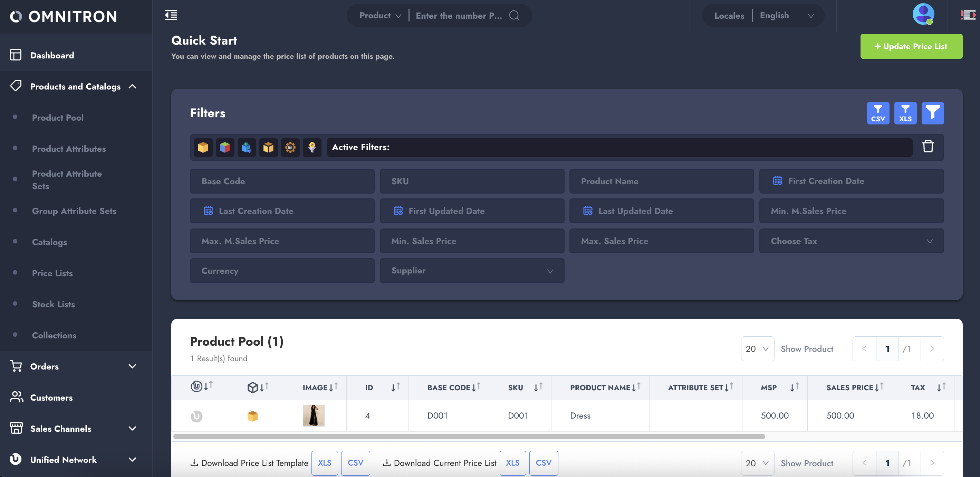Download Price List Template as XLS
The image size is (980, 477).
point(324,462)
